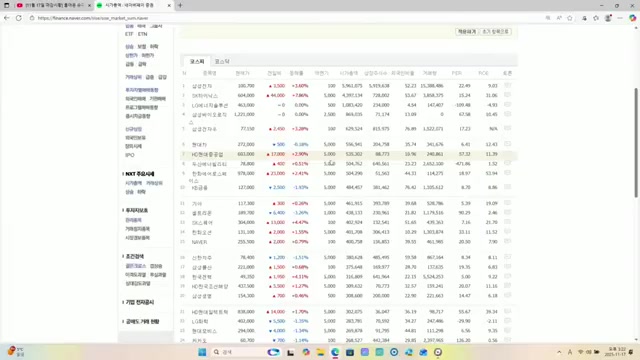640x360 pixels.
Task: Add page to favorites with star icon
Action: (570, 18)
